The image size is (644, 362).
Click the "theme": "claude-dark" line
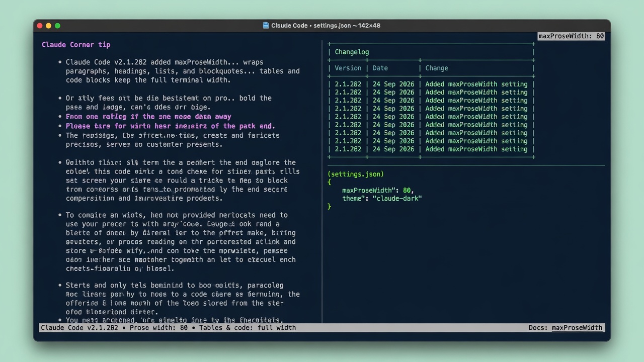(x=382, y=199)
